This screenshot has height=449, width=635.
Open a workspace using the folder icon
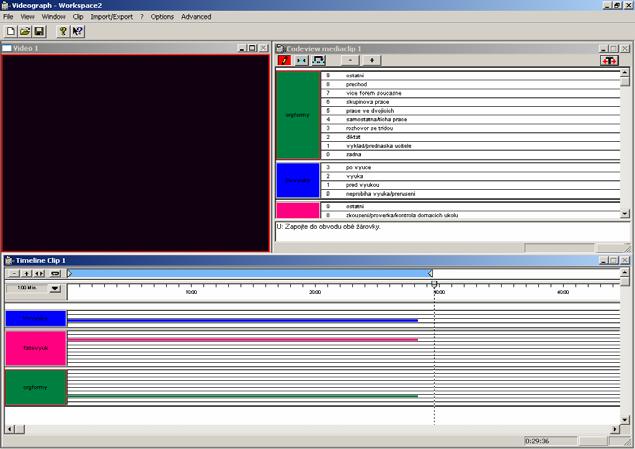coord(25,31)
